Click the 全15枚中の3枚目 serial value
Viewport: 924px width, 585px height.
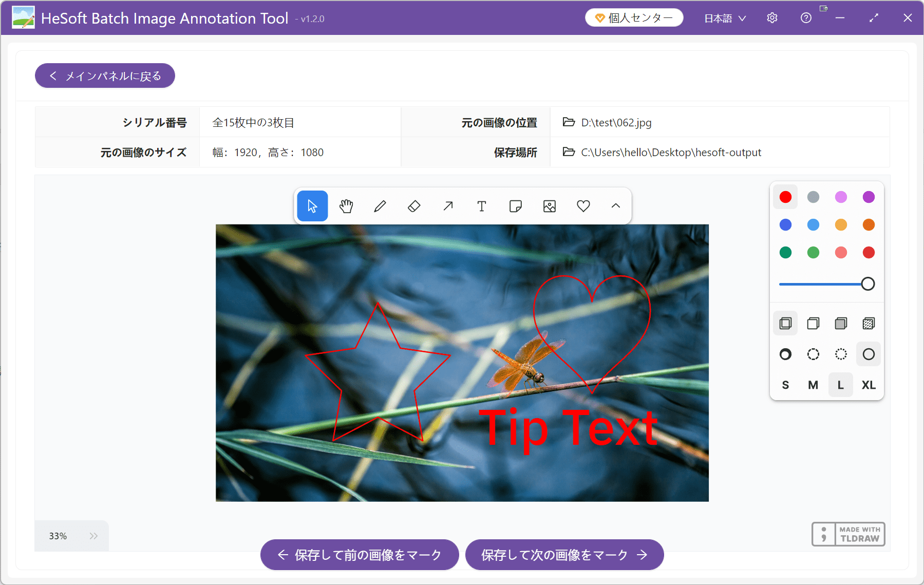click(253, 123)
